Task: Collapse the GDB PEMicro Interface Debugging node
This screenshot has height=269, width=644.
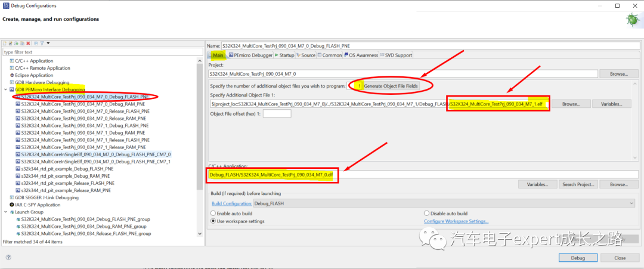Action: click(x=5, y=89)
